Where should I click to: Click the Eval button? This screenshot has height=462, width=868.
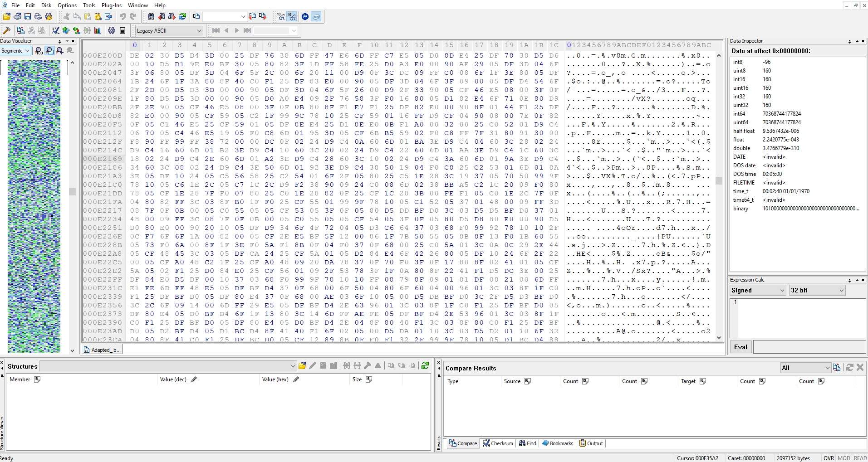coord(740,347)
